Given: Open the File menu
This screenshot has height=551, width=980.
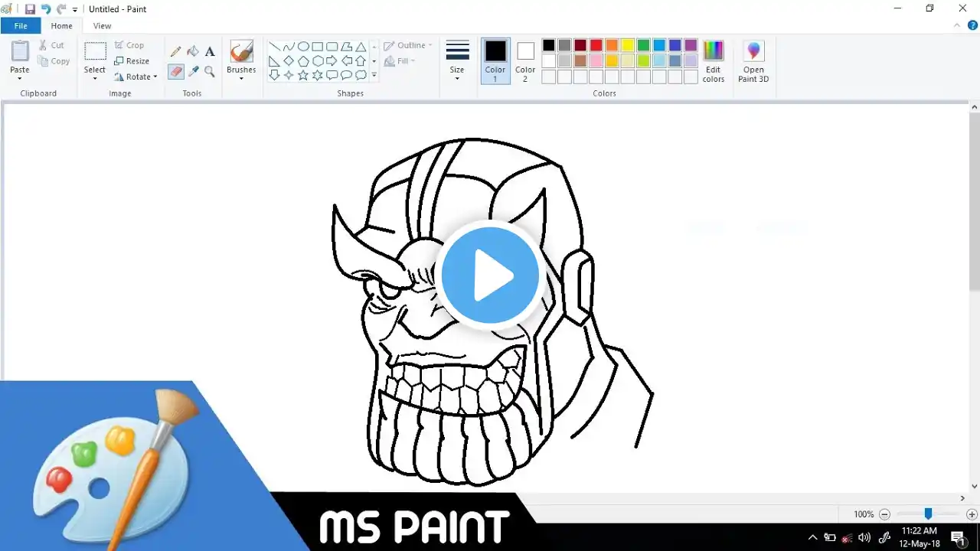Looking at the screenshot, I should coord(21,26).
